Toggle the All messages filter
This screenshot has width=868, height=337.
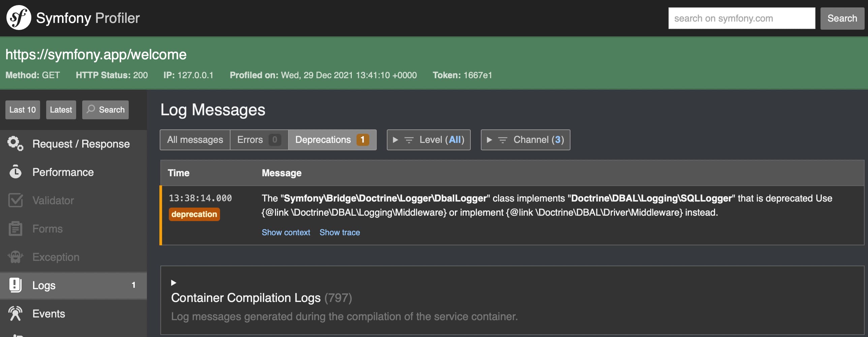coord(195,140)
